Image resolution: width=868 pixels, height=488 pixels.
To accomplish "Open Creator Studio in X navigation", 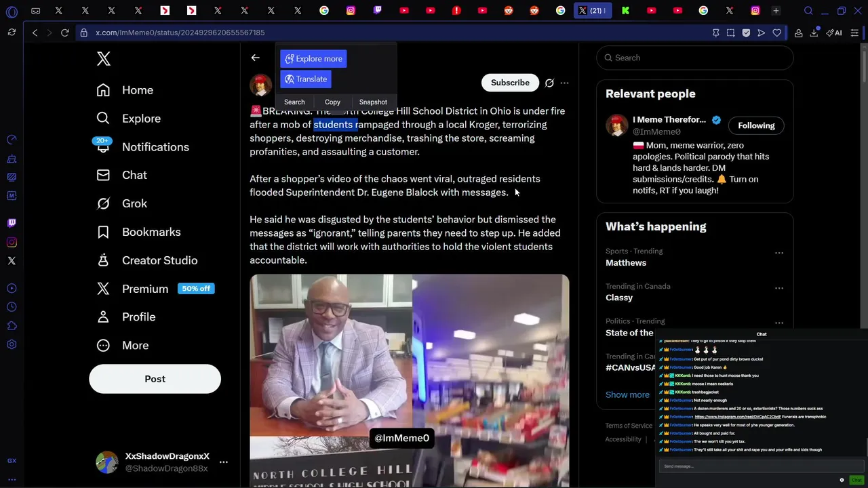I will (x=147, y=260).
